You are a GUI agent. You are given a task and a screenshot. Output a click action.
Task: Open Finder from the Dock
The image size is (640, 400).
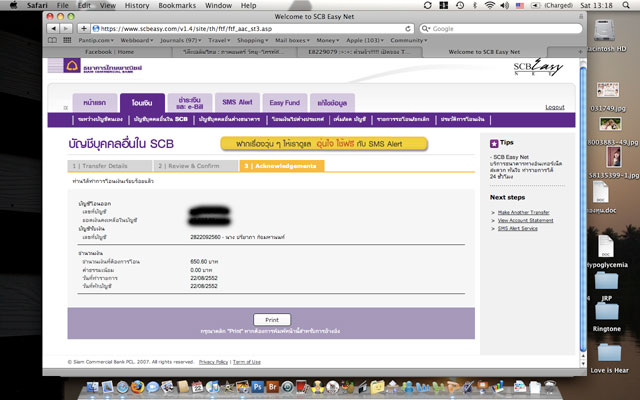coord(93,386)
